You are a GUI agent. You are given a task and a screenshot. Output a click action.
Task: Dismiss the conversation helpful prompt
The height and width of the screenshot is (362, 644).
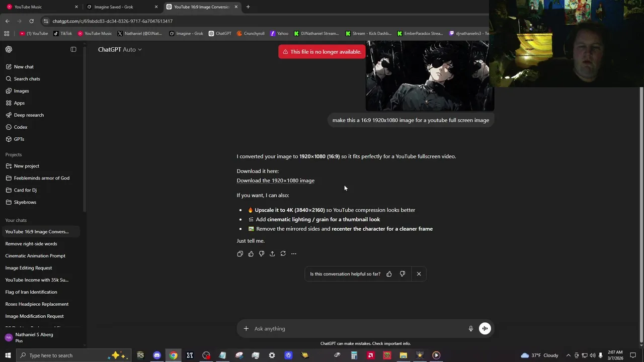419,274
